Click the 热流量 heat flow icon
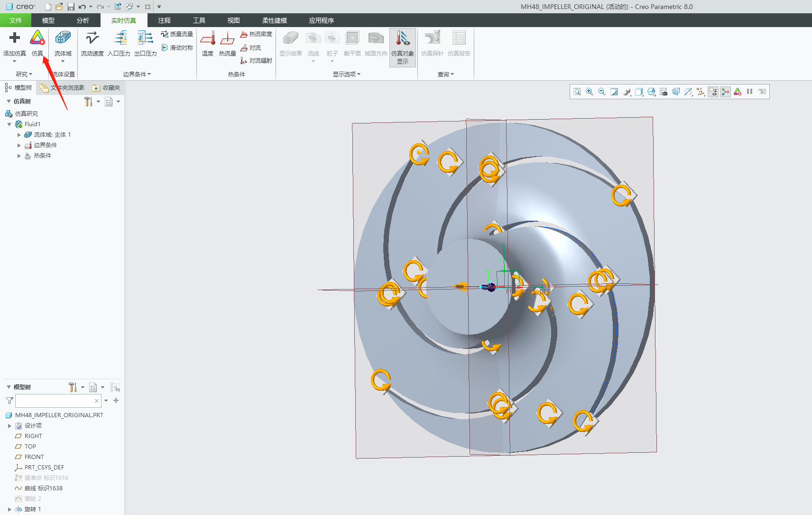 point(227,43)
